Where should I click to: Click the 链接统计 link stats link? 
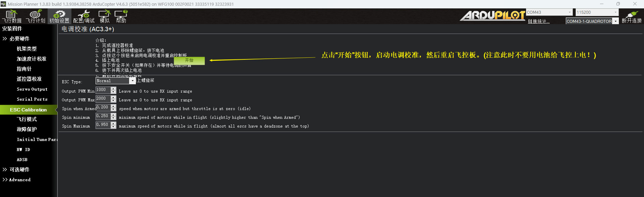(539, 21)
